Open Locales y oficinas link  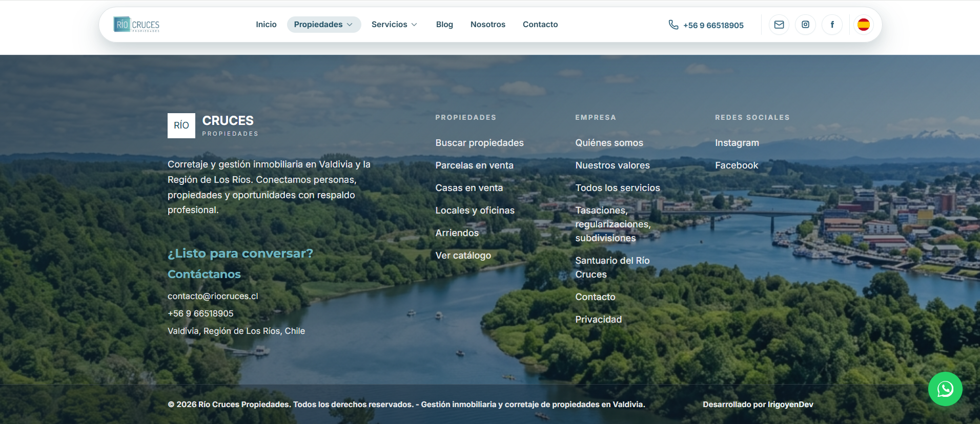[x=475, y=210]
